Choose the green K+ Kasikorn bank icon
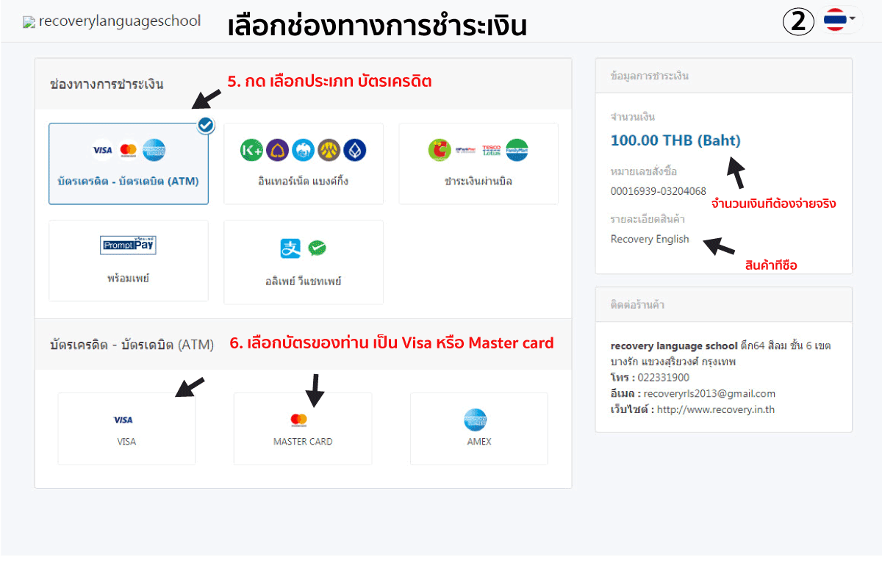This screenshot has width=882, height=588. (251, 150)
